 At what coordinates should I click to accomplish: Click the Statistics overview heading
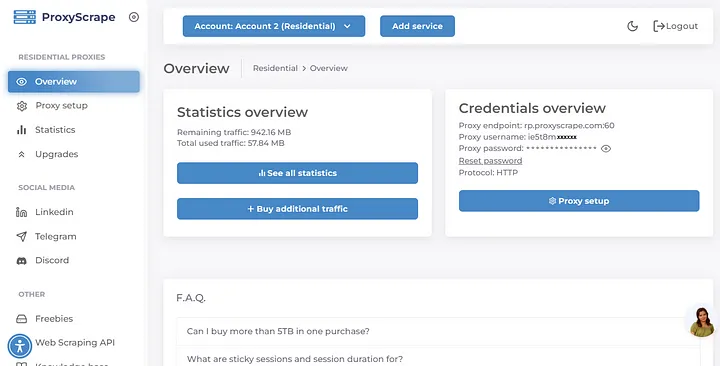tap(242, 112)
